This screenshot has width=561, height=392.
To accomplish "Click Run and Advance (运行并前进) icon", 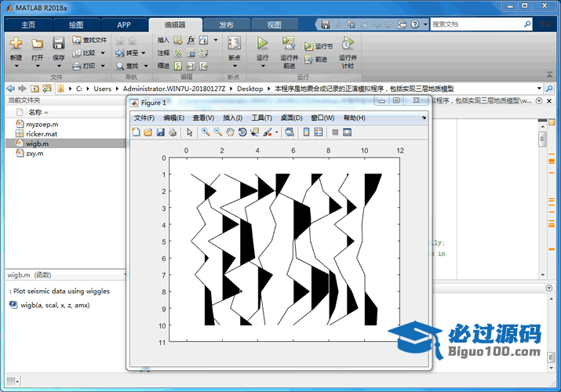I will coord(289,43).
